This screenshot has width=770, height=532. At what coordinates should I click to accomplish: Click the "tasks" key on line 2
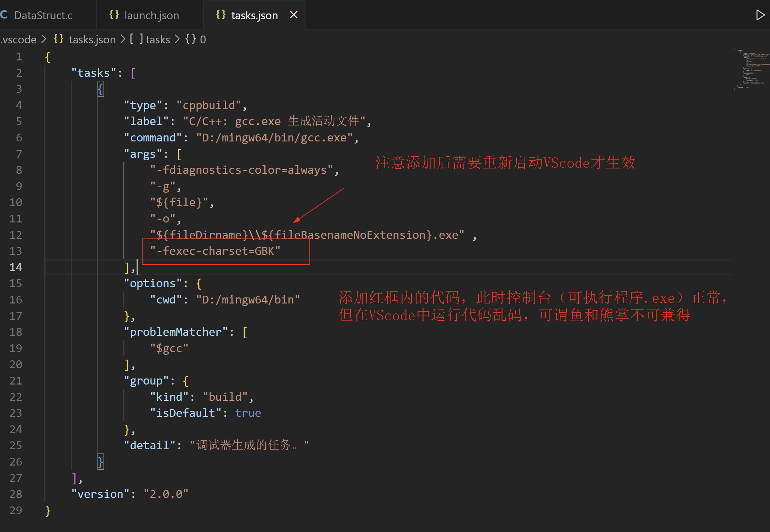click(94, 73)
